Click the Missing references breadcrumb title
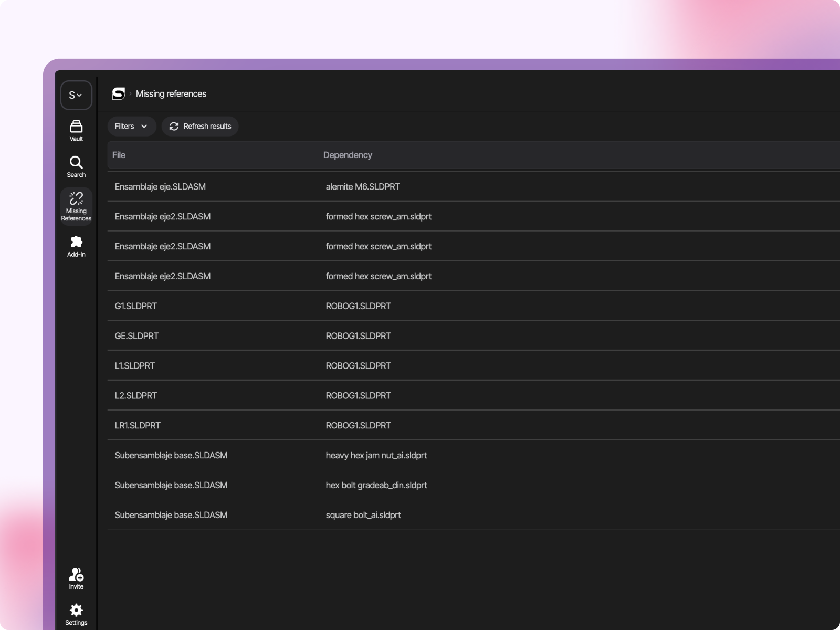 (x=171, y=93)
